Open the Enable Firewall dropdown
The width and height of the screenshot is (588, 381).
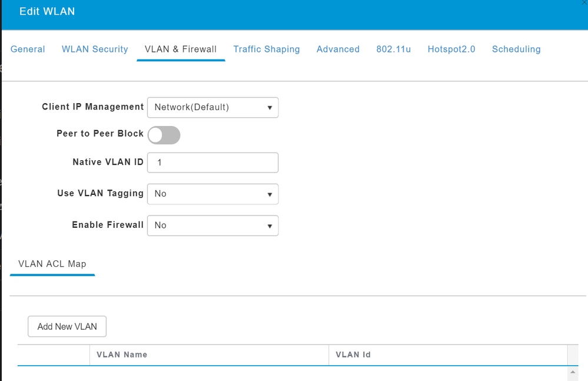(x=212, y=226)
